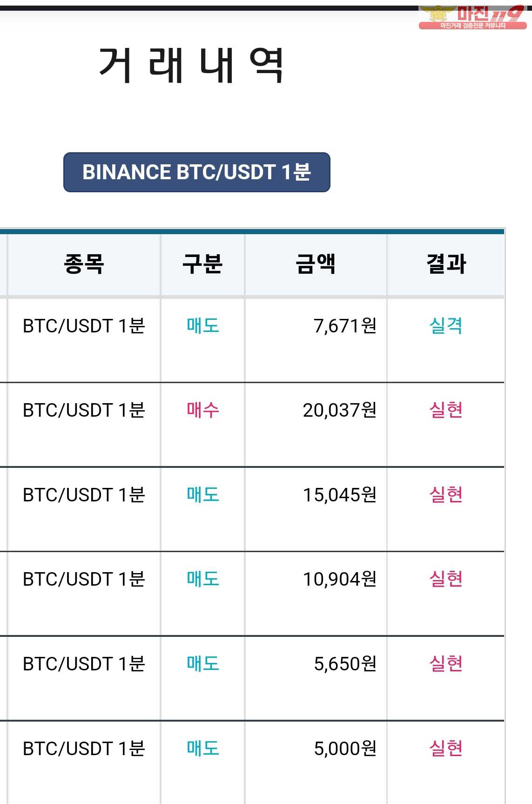Click 매도 in the 10,904원 row
Viewport: 532px width, 804px height.
(x=203, y=579)
